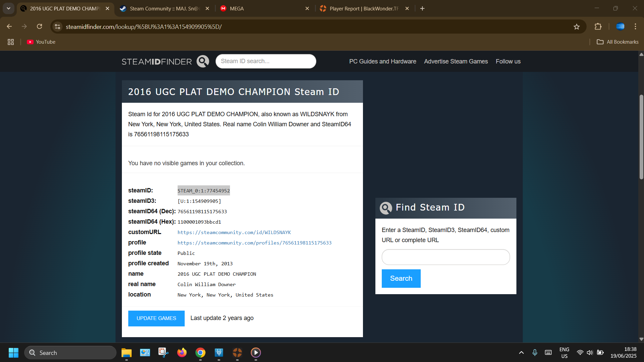Click the Windows taskbar Search box
644x362 pixels.
pyautogui.click(x=70, y=353)
